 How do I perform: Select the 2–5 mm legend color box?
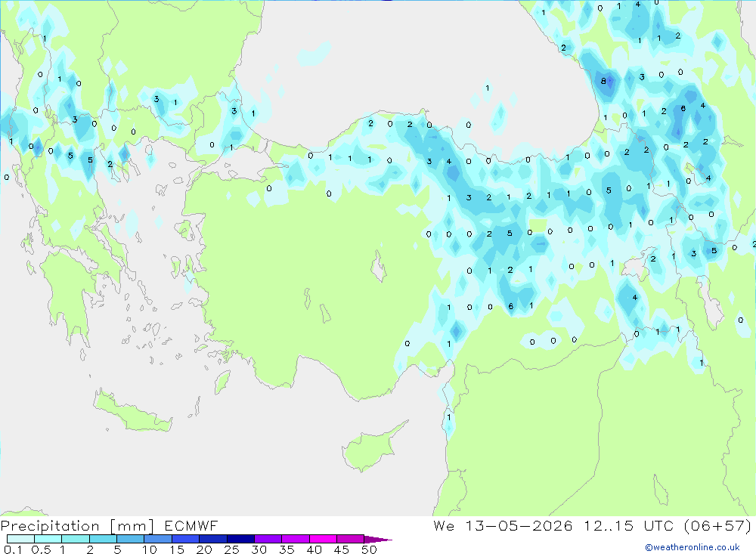pyautogui.click(x=103, y=539)
